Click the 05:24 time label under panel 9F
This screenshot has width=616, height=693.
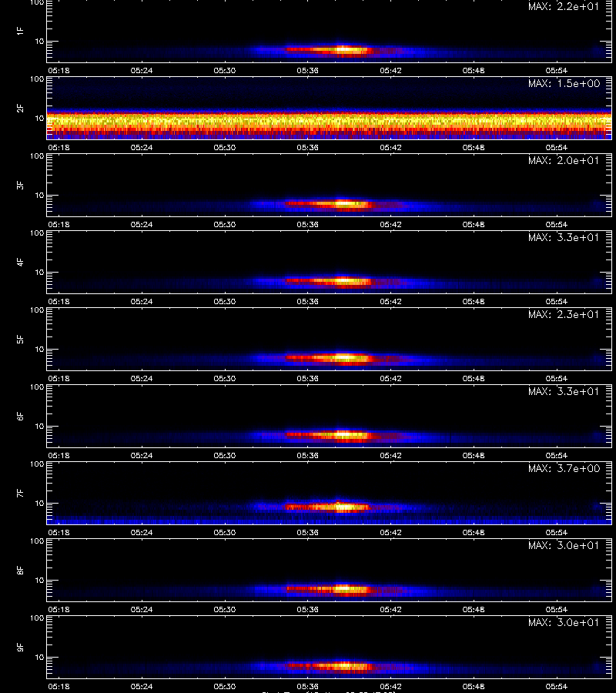click(x=142, y=686)
